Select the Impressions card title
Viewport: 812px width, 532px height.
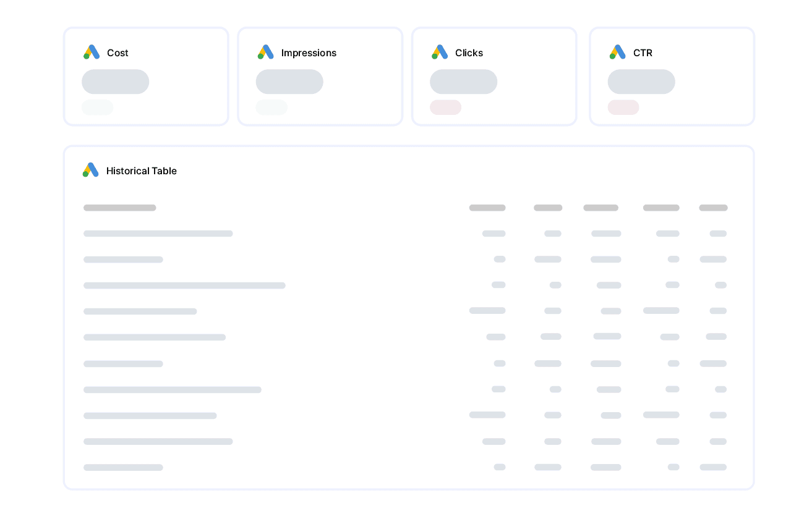coord(309,53)
